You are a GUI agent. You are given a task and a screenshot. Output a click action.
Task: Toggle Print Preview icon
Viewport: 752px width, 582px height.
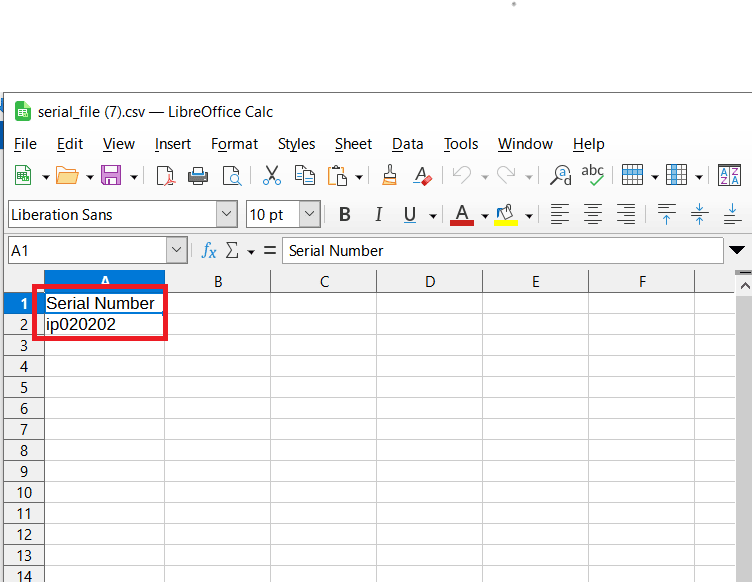click(232, 175)
